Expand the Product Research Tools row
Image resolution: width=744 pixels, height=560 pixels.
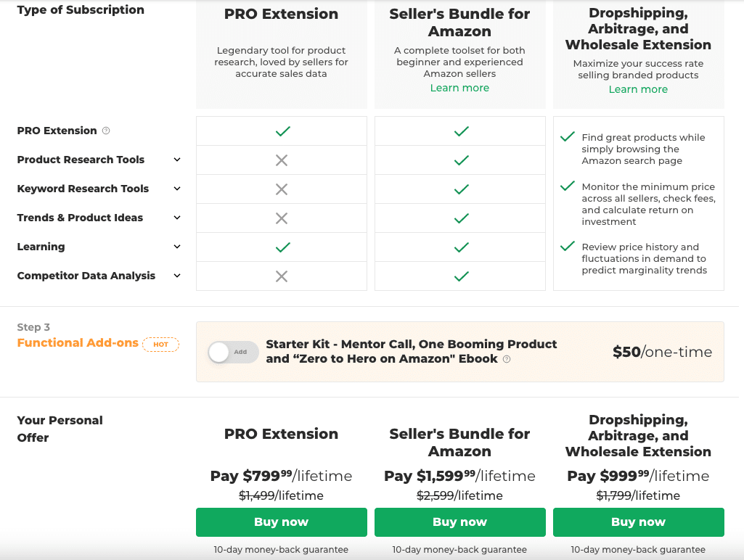177,160
